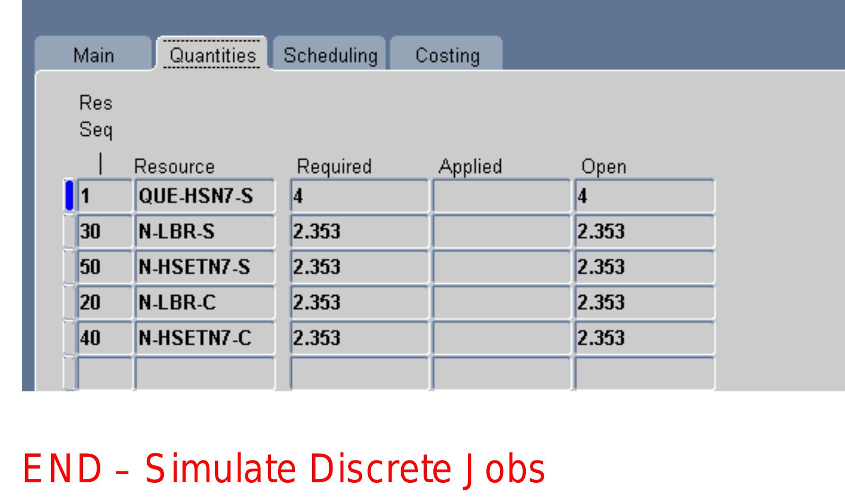The image size is (845, 504).
Task: Click the N-HSETN7-C resource field
Action: [x=205, y=338]
